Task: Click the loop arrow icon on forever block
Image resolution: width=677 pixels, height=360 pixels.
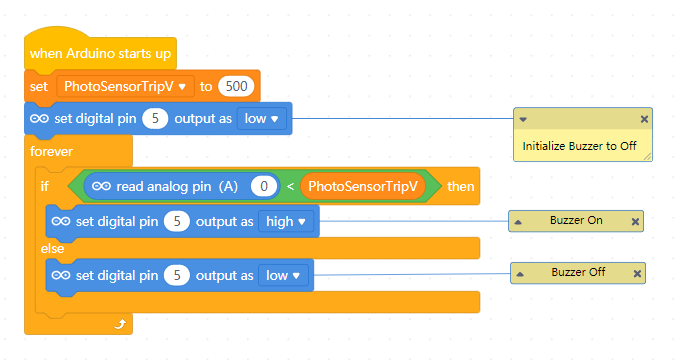Action: [x=120, y=324]
